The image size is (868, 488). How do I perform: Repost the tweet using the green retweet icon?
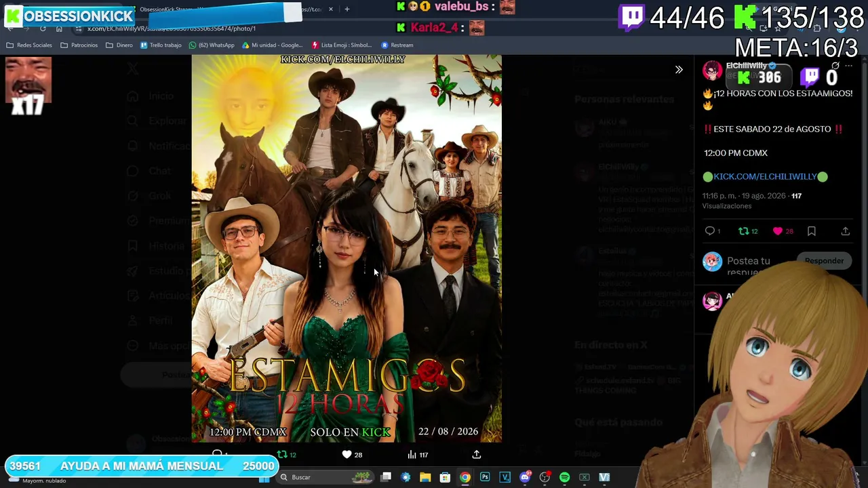point(744,231)
